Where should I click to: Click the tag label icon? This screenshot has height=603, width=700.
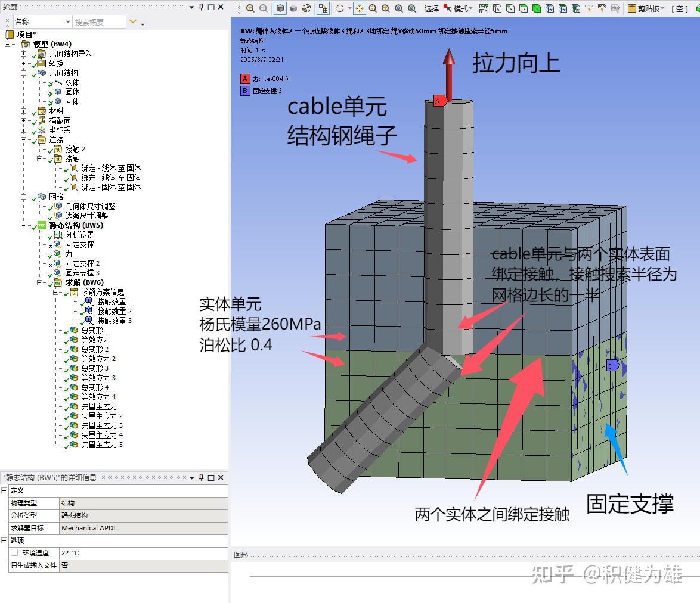point(602,8)
